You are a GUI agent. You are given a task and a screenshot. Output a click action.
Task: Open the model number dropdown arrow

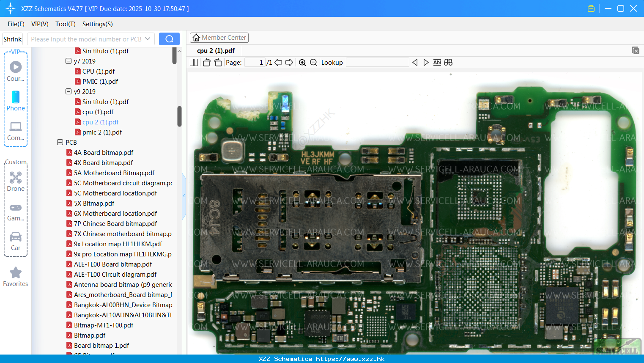[x=148, y=39]
